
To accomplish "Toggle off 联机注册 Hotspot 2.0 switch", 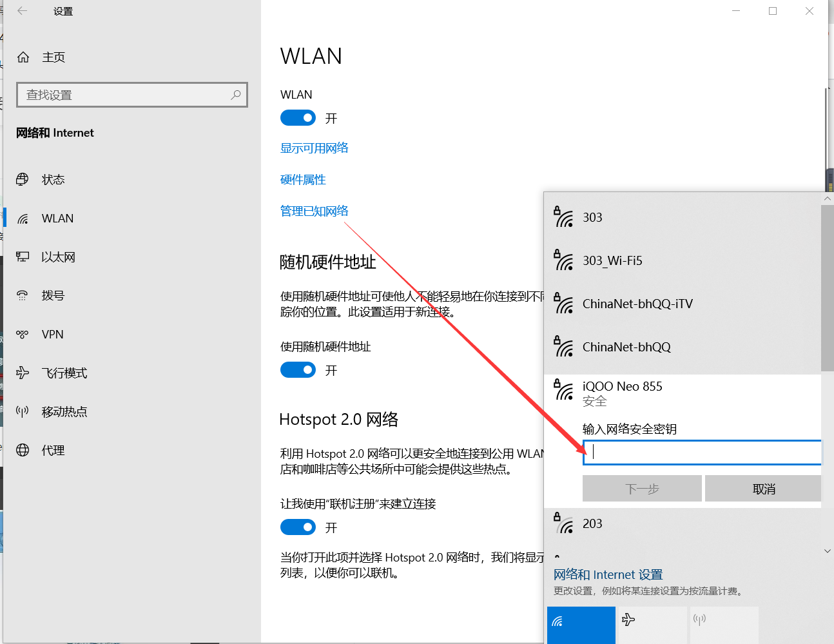I will coord(298,527).
